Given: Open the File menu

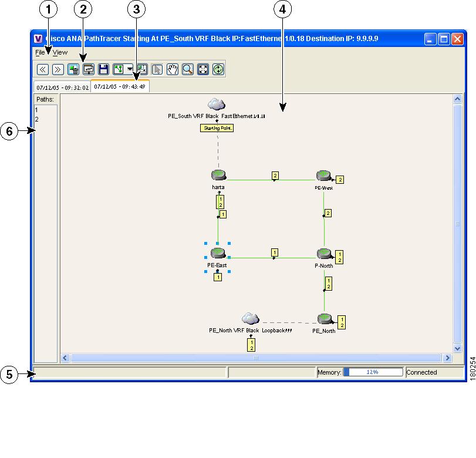Looking at the screenshot, I should point(40,52).
